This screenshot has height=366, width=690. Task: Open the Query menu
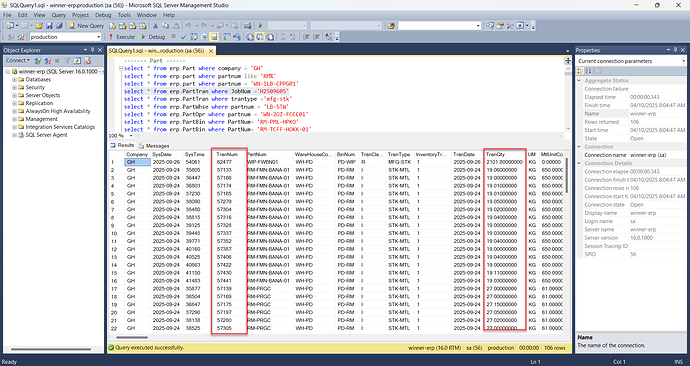tap(59, 15)
